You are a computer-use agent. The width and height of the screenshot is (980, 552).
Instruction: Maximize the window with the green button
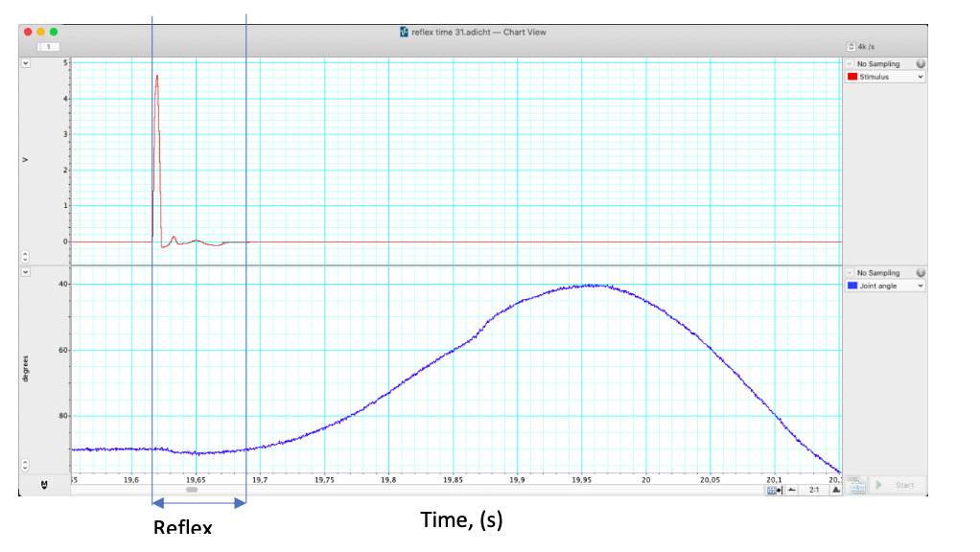pos(54,32)
